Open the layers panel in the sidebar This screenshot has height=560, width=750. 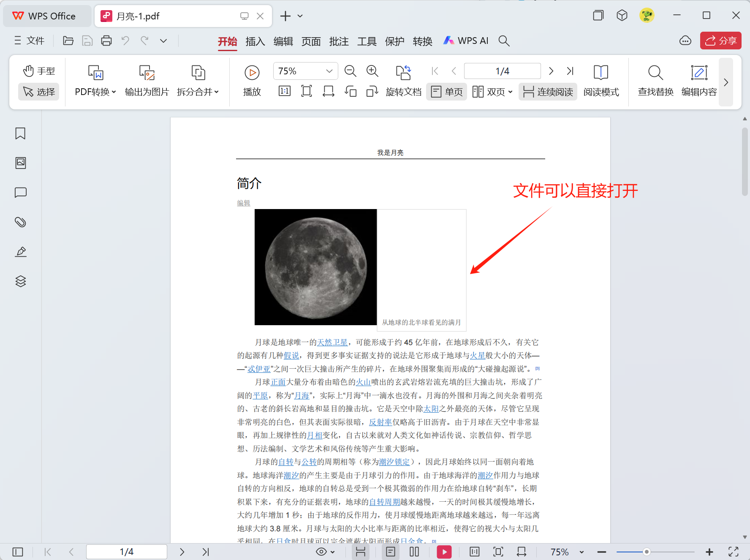(x=20, y=281)
